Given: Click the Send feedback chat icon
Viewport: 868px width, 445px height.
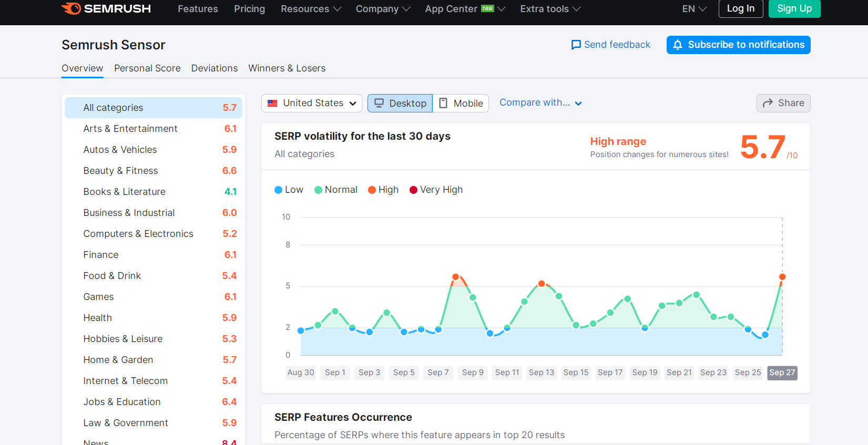Looking at the screenshot, I should click(x=576, y=45).
